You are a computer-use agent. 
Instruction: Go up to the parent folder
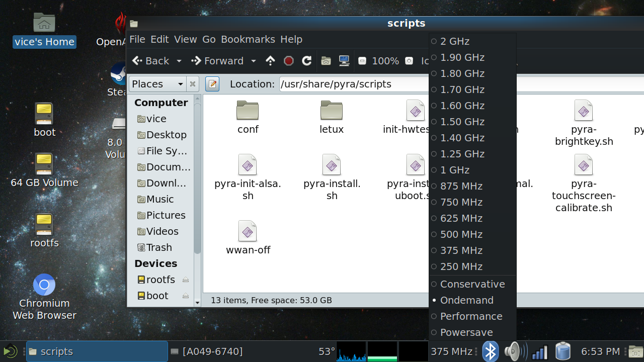point(270,61)
